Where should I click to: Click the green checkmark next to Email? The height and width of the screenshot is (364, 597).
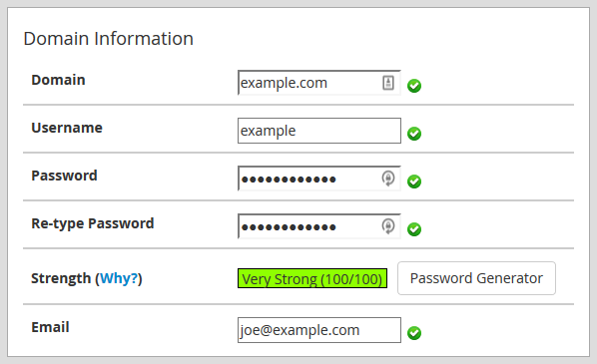(414, 333)
